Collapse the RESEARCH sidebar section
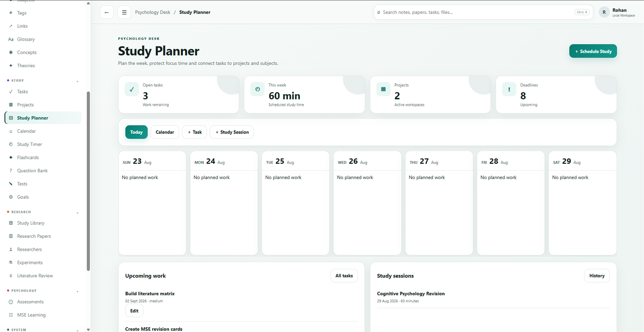 coord(77,212)
